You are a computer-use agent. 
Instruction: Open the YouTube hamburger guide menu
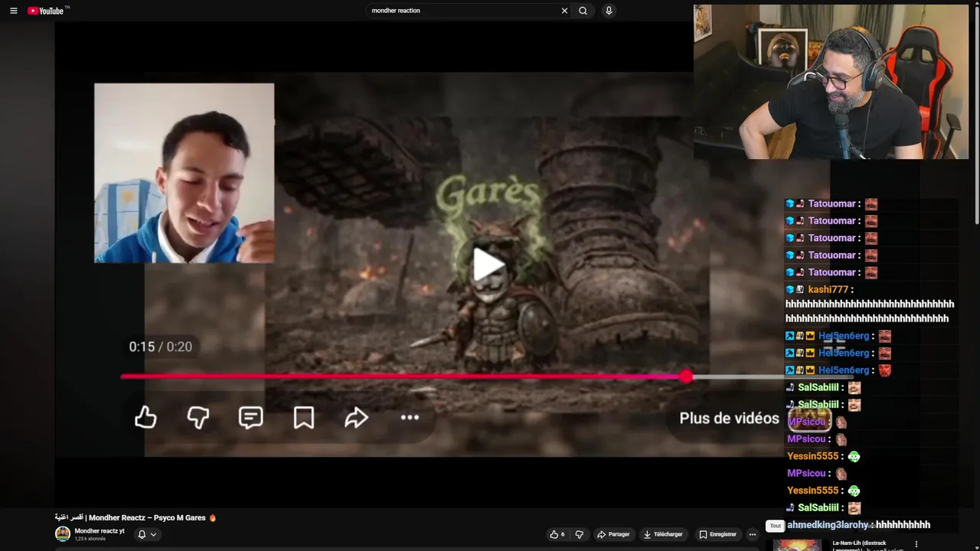tap(13, 11)
